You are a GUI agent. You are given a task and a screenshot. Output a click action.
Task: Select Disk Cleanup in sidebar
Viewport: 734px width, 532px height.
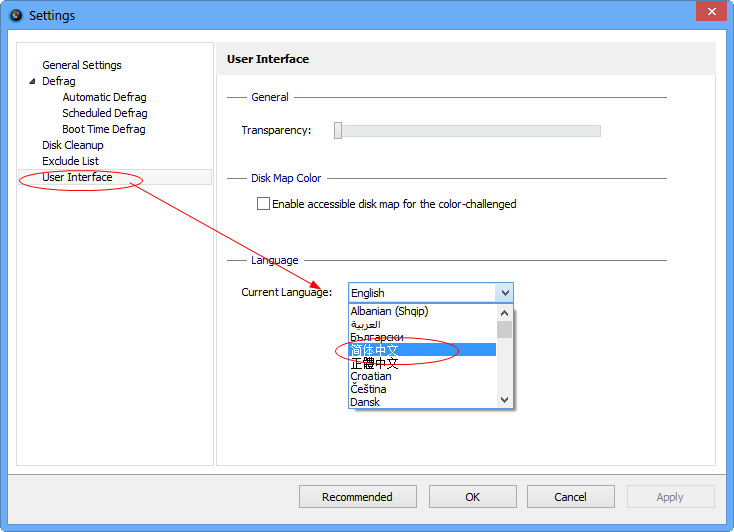(73, 145)
